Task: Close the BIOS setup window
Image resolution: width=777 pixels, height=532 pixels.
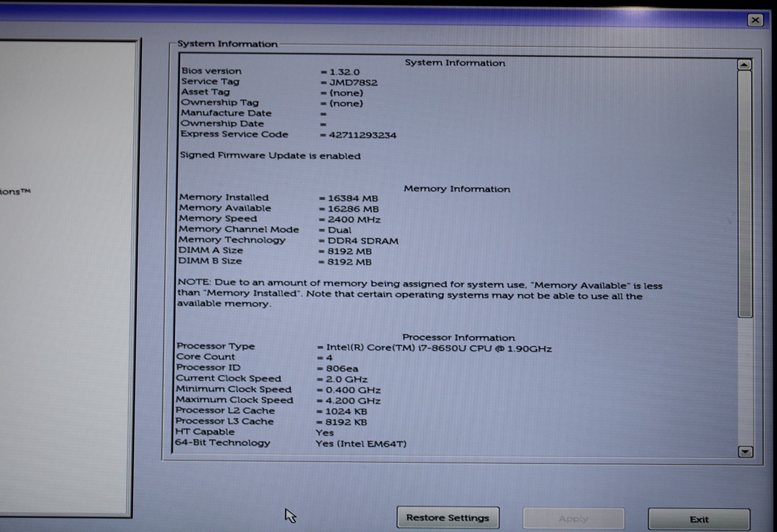Action: [x=755, y=20]
